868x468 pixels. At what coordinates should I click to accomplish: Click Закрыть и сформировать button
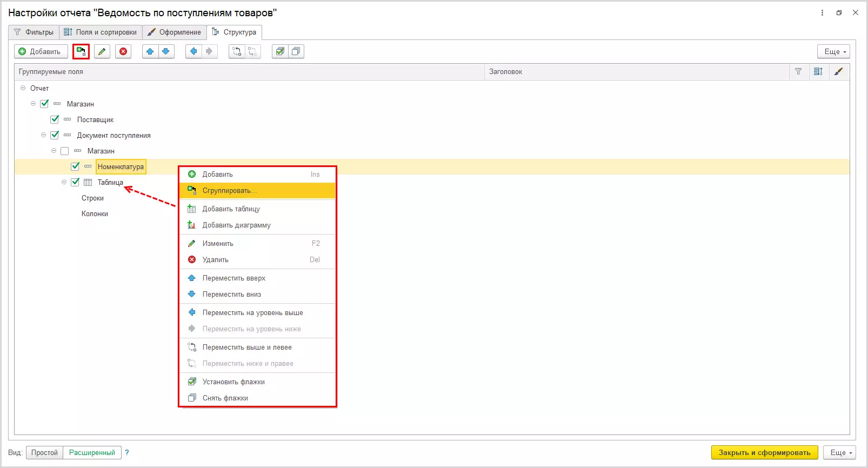tap(764, 453)
